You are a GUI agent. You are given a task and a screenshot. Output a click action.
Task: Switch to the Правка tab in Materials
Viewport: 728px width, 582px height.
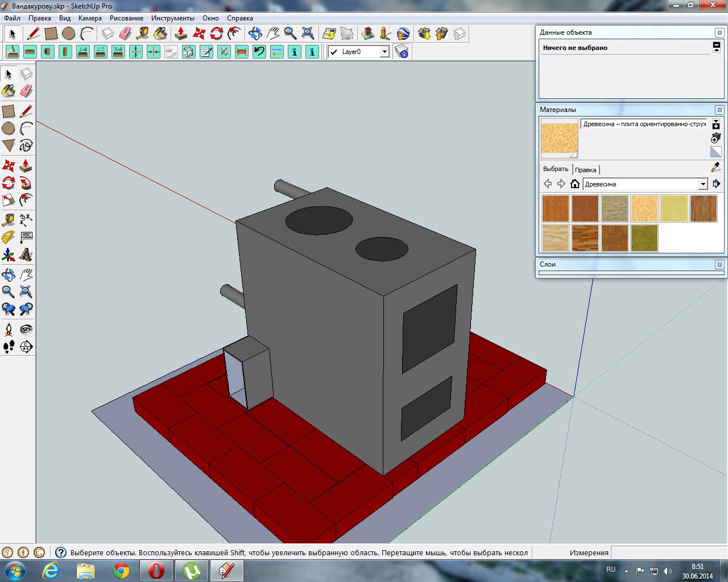tap(585, 170)
